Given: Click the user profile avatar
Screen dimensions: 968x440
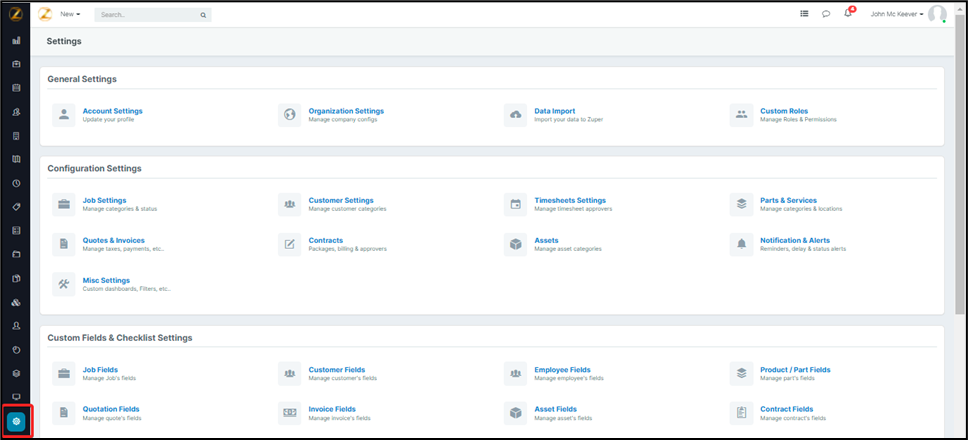Looking at the screenshot, I should pos(936,14).
